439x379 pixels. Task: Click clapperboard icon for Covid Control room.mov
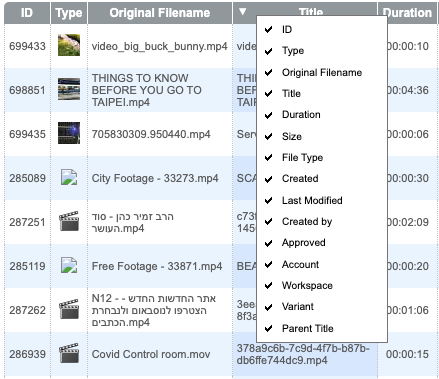69,353
